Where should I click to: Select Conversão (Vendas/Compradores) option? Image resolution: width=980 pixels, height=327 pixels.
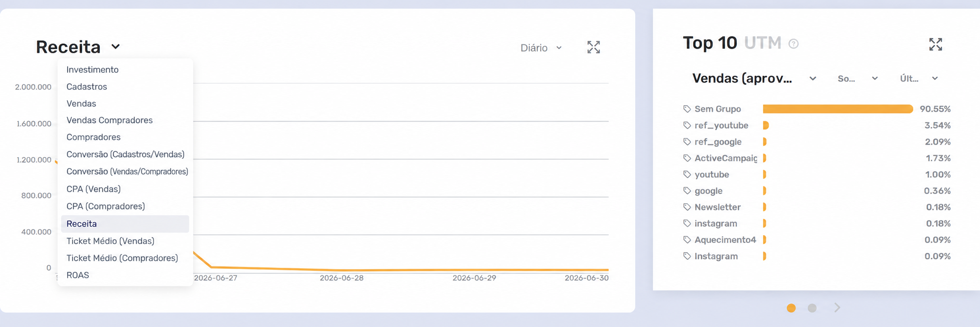(x=125, y=171)
